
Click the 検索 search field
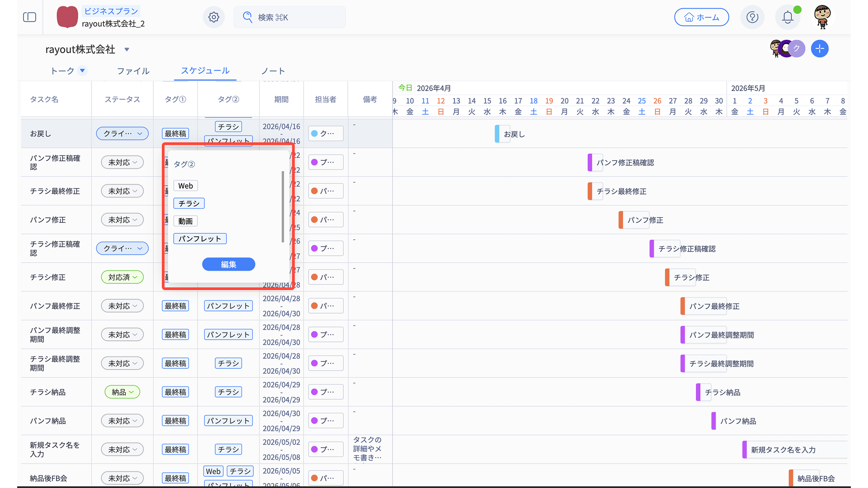pos(289,17)
